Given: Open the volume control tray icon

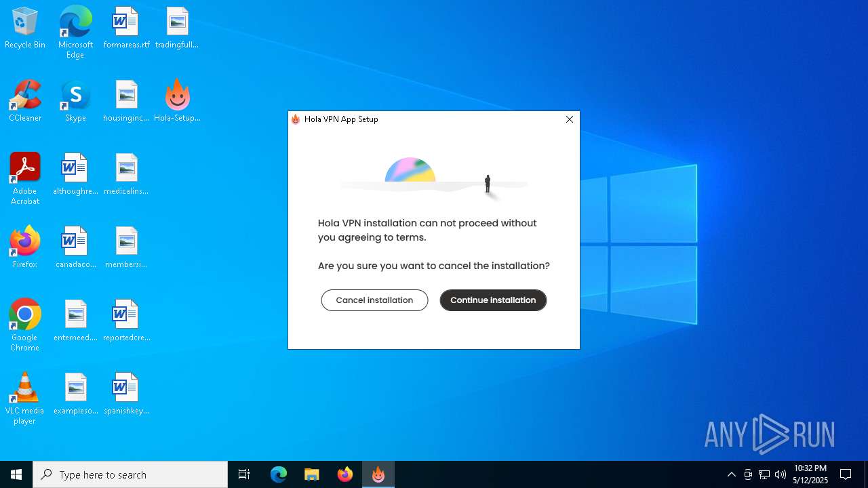Looking at the screenshot, I should 781,474.
